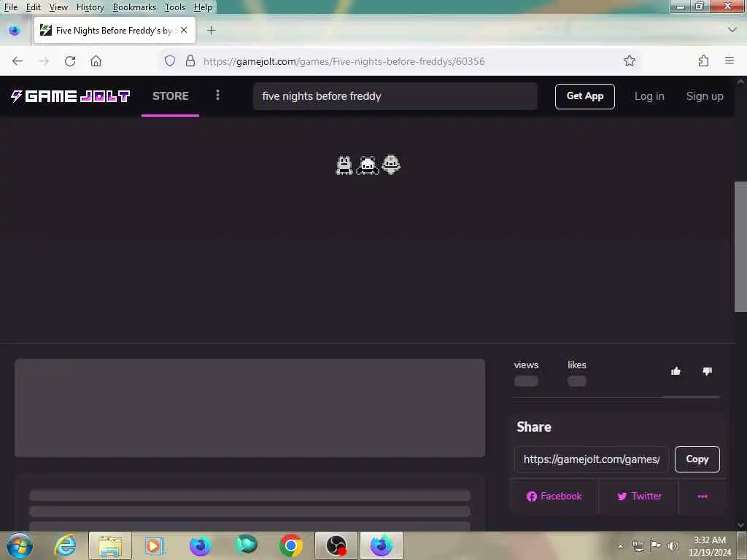Screen dimensions: 747x560
Task: Open the Tools menu
Action: click(x=175, y=7)
